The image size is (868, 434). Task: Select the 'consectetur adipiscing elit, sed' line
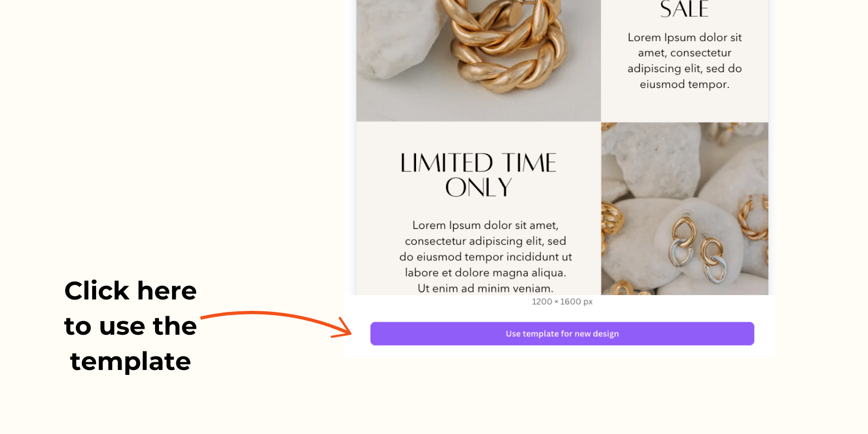pyautogui.click(x=486, y=241)
